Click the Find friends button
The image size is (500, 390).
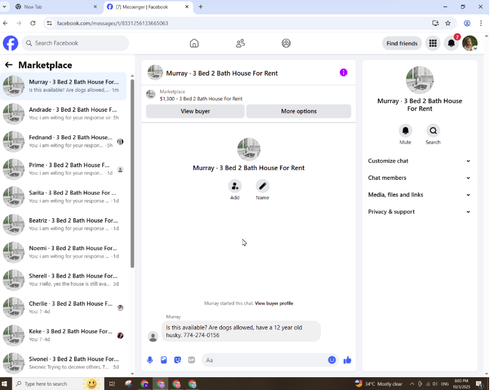click(402, 43)
